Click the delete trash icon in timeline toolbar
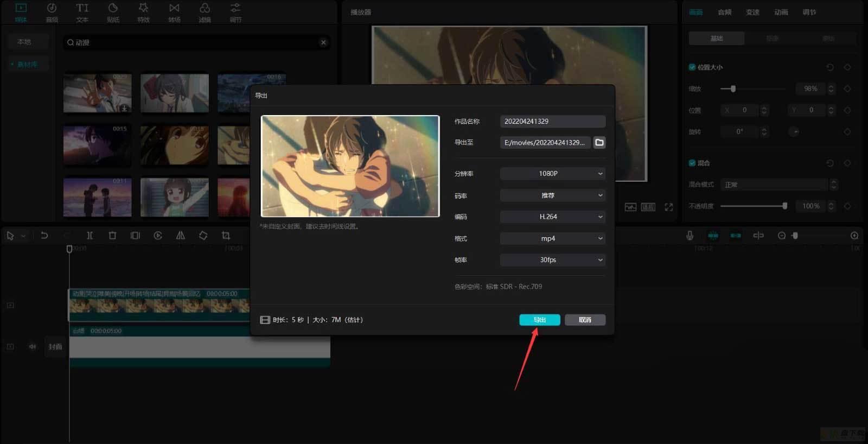Viewport: 868px width, 444px height. tap(112, 236)
